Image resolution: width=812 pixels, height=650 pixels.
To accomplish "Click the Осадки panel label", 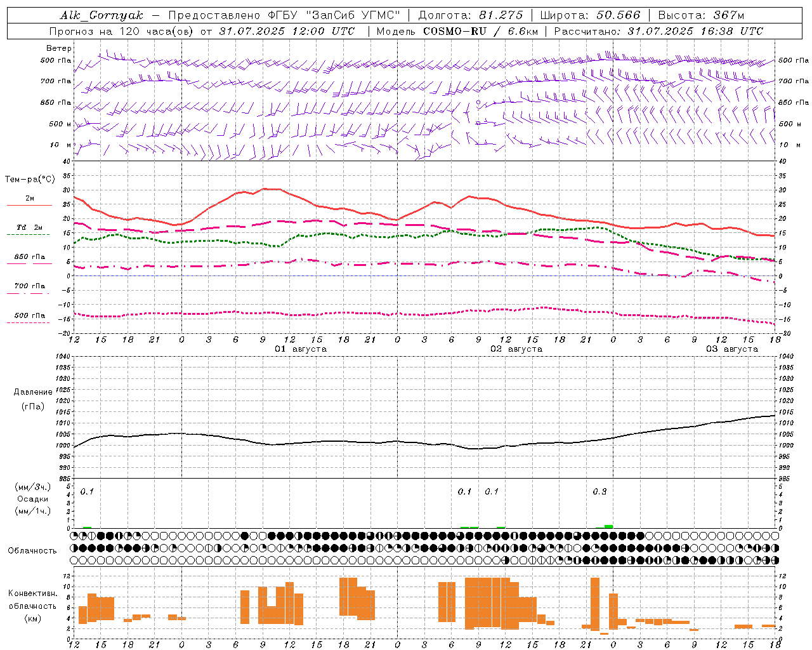I will point(33,499).
